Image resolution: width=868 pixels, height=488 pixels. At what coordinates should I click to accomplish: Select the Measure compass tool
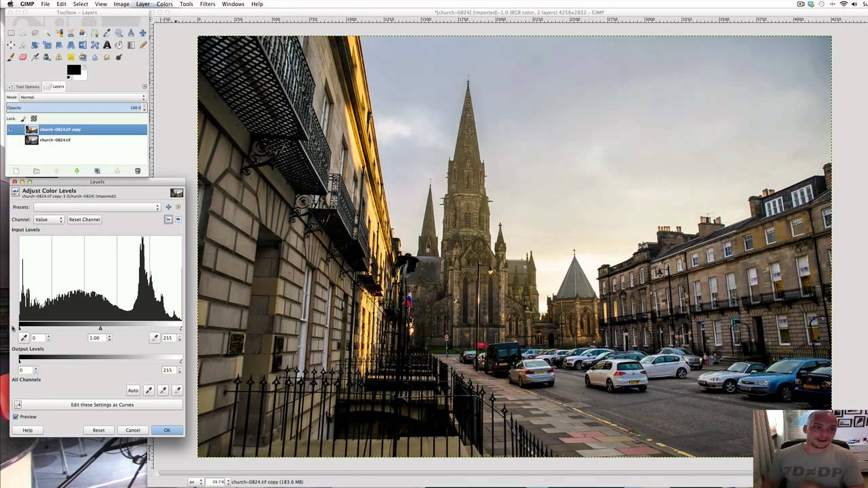point(131,33)
